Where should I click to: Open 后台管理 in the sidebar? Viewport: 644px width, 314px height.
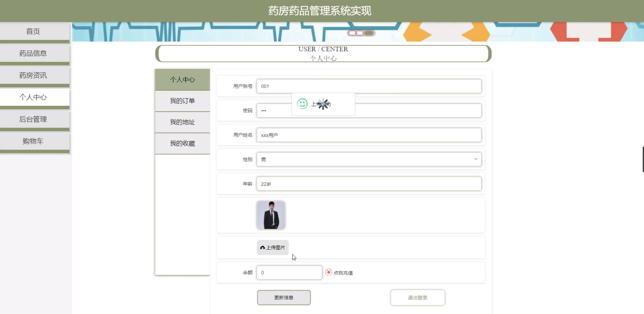tap(33, 119)
